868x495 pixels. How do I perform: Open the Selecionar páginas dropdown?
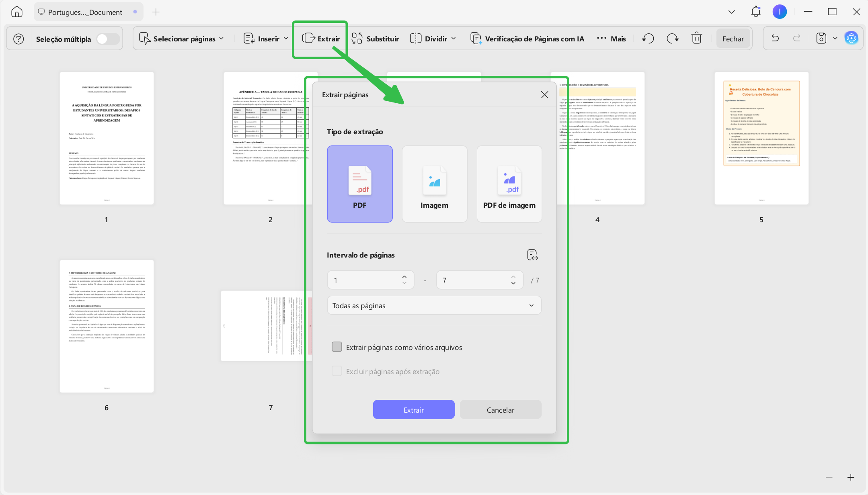click(x=181, y=39)
